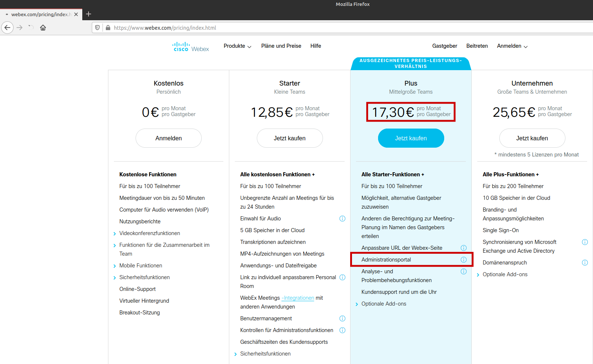Viewport: 593px width, 364px height.
Task: Click 'Kundensupport rund um die Uhr' text
Action: pyautogui.click(x=399, y=292)
